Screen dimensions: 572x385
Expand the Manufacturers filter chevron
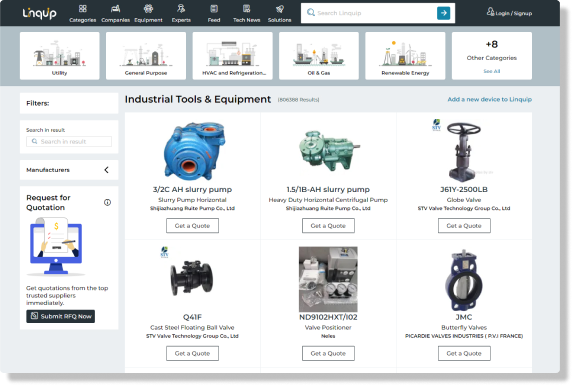[x=107, y=170]
